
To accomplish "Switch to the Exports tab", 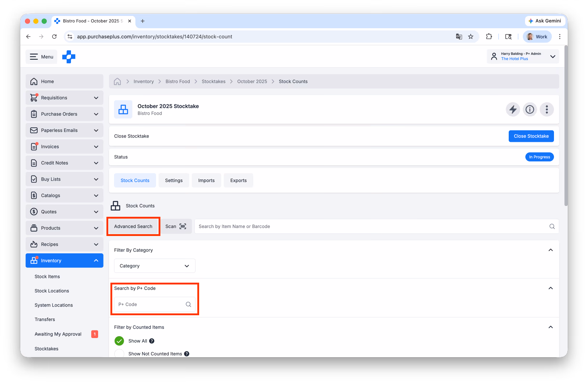I will pos(238,181).
